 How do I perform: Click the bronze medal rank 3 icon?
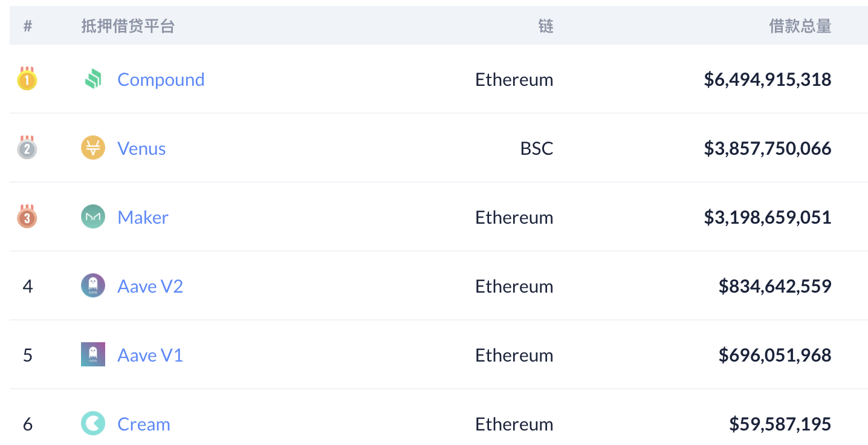pyautogui.click(x=27, y=216)
